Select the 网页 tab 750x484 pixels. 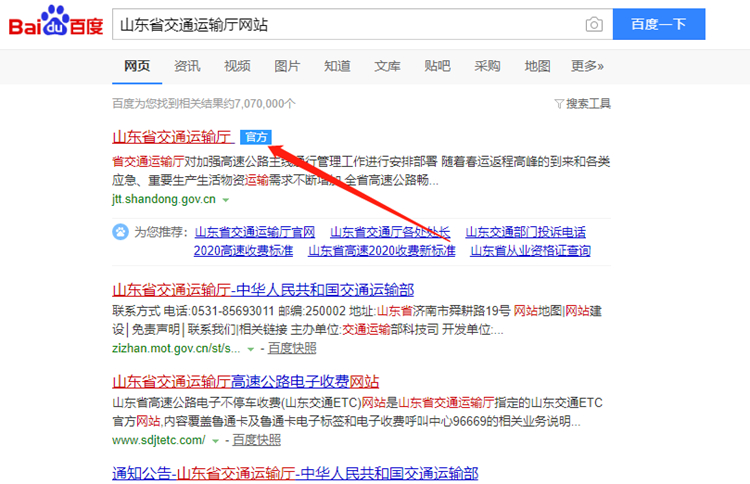pyautogui.click(x=137, y=66)
